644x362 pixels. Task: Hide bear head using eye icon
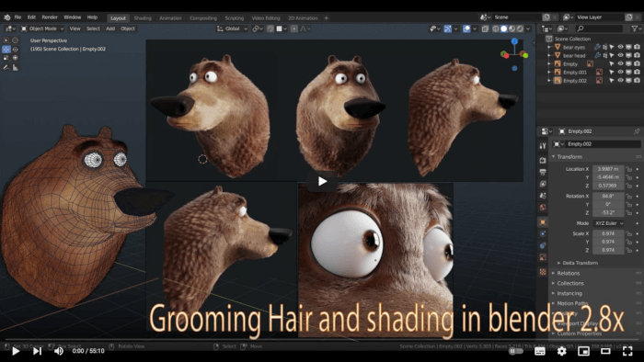[620, 55]
